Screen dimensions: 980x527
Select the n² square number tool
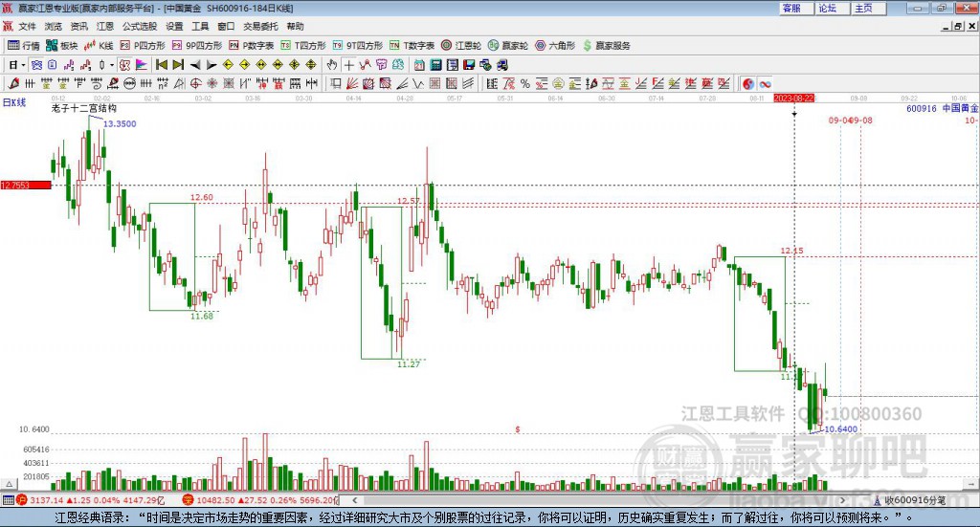tap(163, 83)
